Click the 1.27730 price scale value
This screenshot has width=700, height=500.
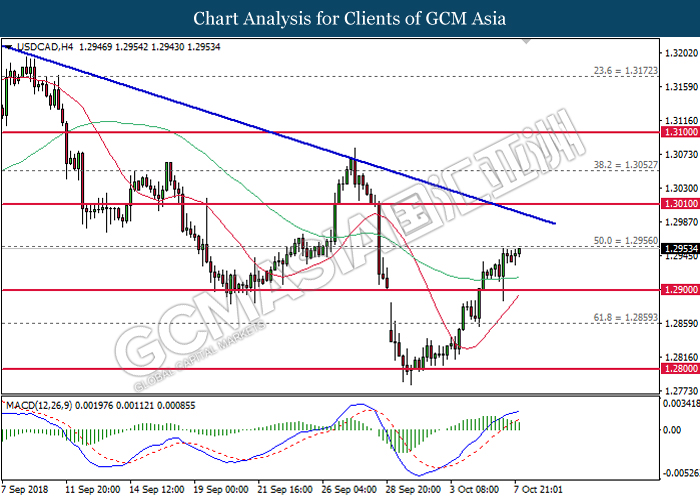click(x=681, y=391)
